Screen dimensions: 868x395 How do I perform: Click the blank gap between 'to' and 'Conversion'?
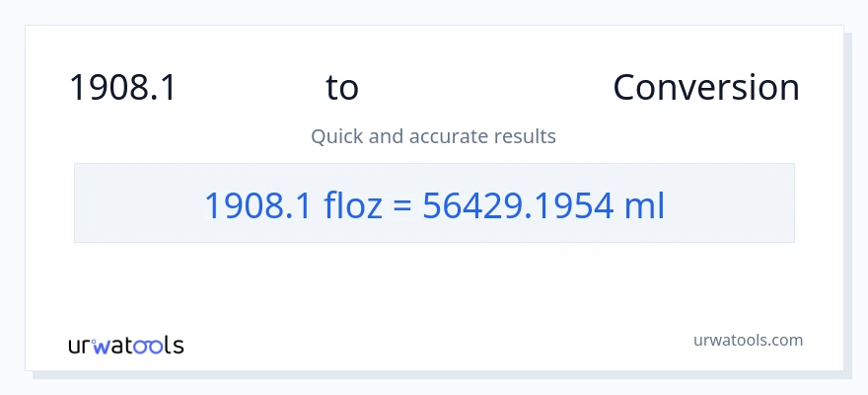(x=485, y=88)
